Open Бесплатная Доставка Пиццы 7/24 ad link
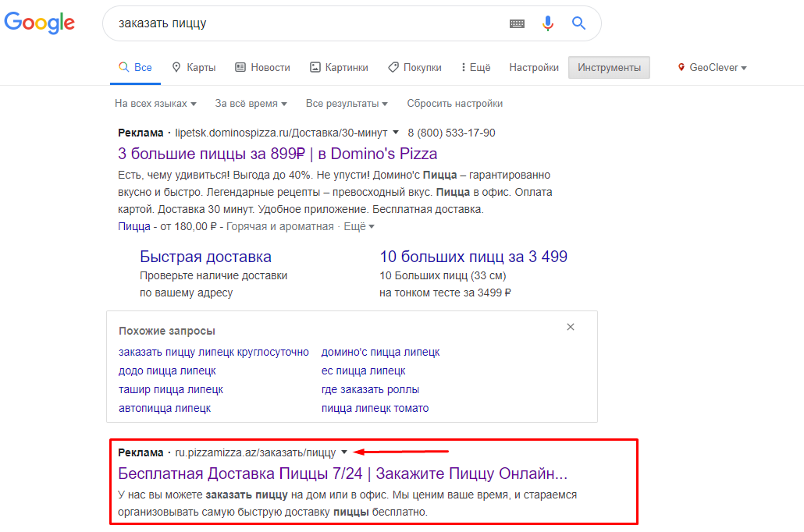Viewport: 804px width, 532px height. [343, 473]
